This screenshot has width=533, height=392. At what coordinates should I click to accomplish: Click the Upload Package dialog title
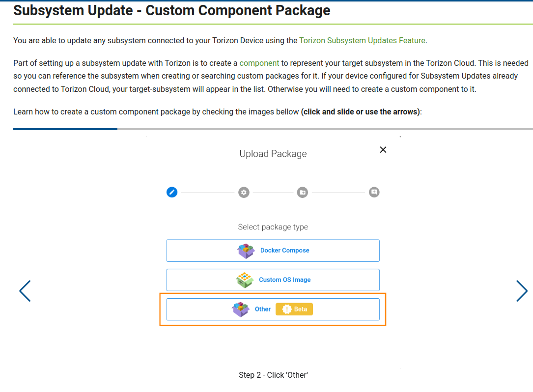point(273,154)
